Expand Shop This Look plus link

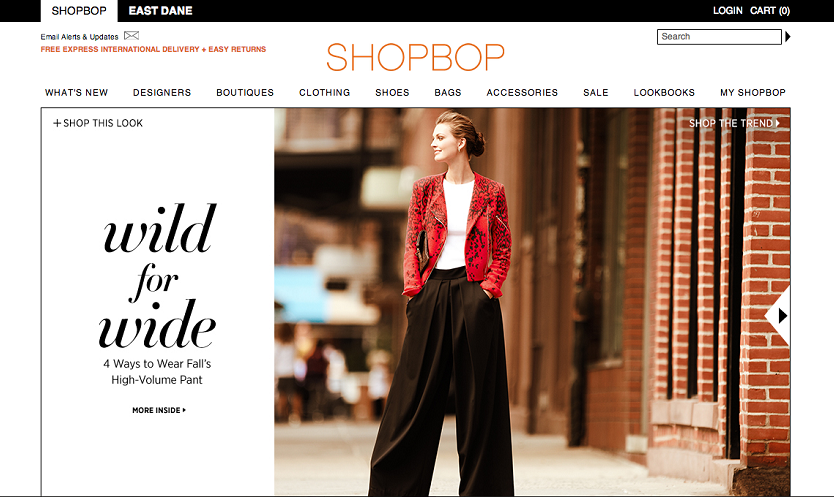[98, 124]
